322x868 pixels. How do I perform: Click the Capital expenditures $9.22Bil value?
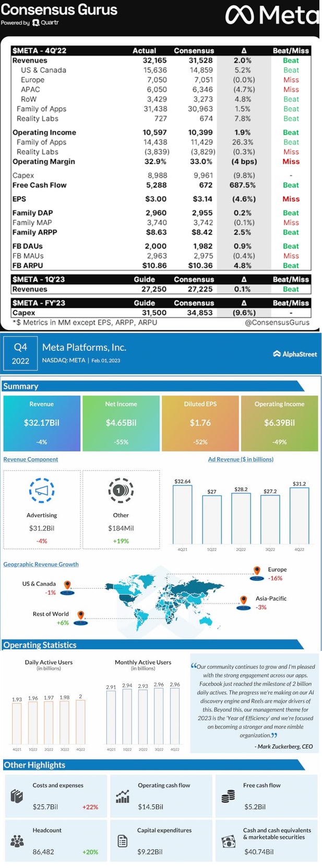(150, 852)
